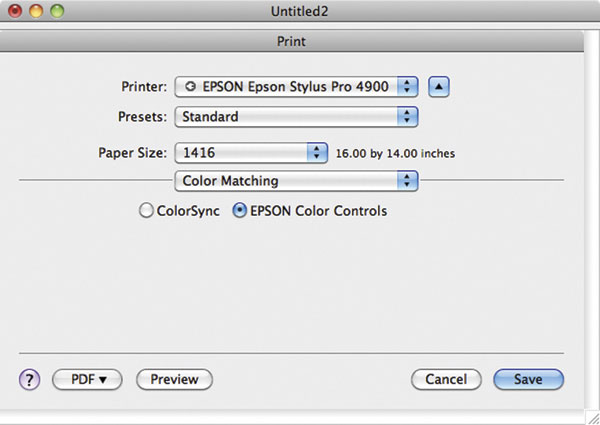Click the red close window button
600x425 pixels.
(x=15, y=11)
